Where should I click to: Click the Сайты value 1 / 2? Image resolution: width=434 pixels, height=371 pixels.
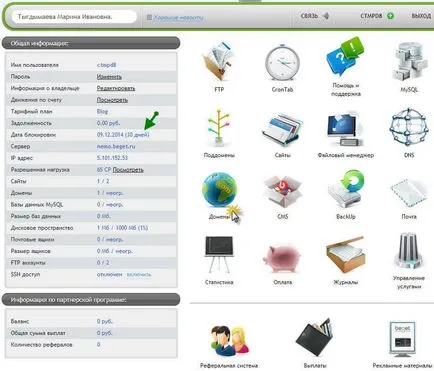pos(103,181)
